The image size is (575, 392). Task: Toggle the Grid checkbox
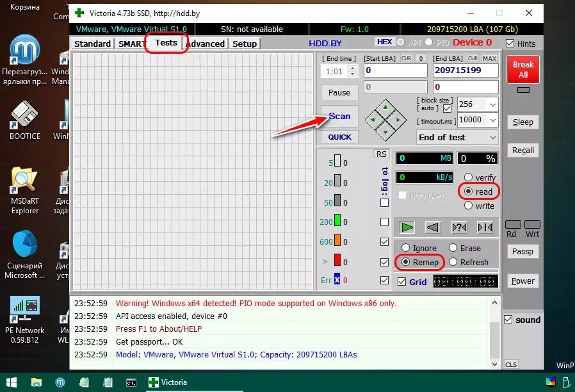pos(402,282)
